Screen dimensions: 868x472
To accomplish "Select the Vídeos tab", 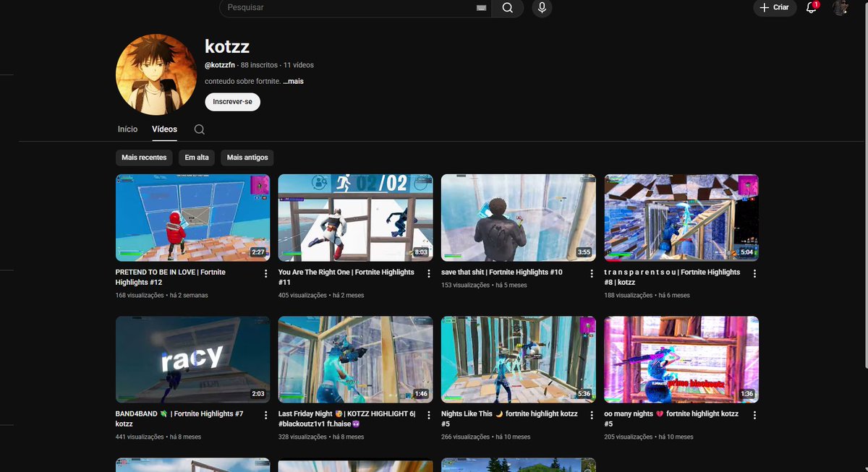I will tap(164, 129).
